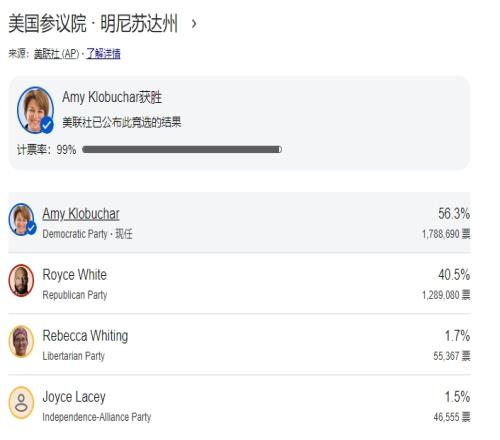Click Joyce Lacey's placeholder person icon
The image size is (500, 440).
point(21,403)
